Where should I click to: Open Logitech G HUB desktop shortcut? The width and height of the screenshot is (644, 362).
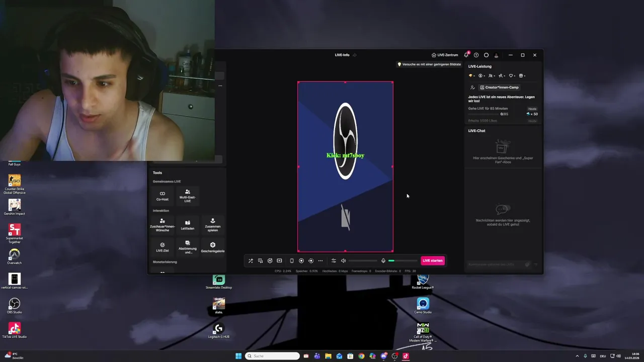click(219, 331)
